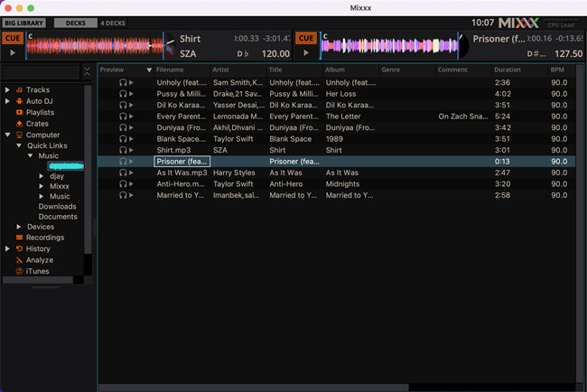587x392 pixels.
Task: Sort by Artist column header
Action: pos(238,70)
